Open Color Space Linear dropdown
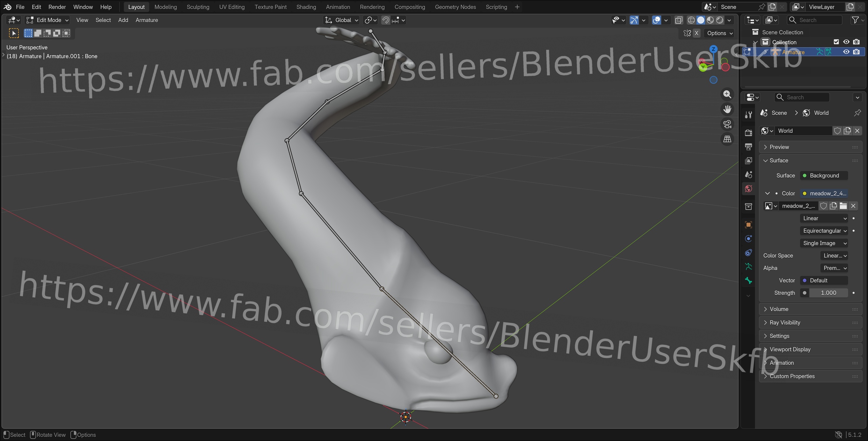 834,256
